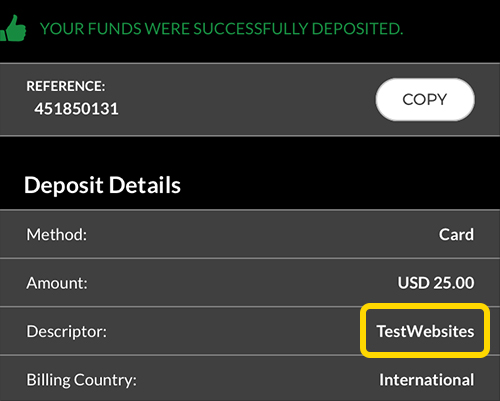Click the USD 25.00 amount value
Image resolution: width=500 pixels, height=401 pixels.
click(436, 283)
